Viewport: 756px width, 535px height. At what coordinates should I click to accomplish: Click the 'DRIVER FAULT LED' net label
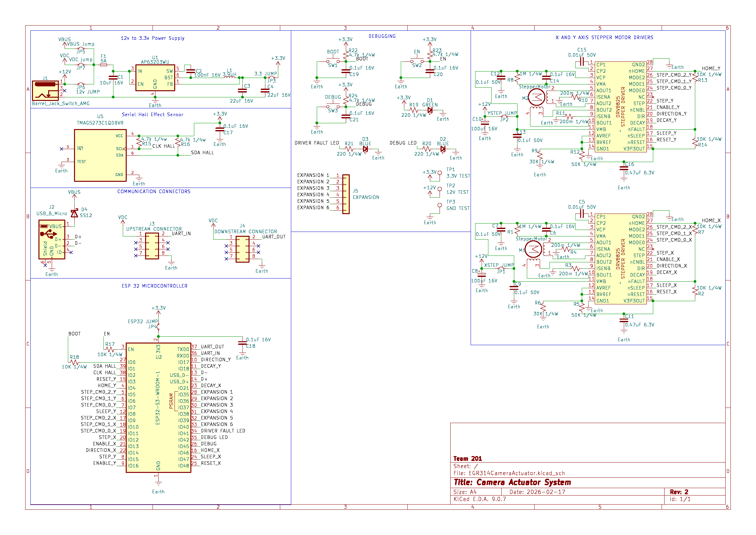point(317,143)
